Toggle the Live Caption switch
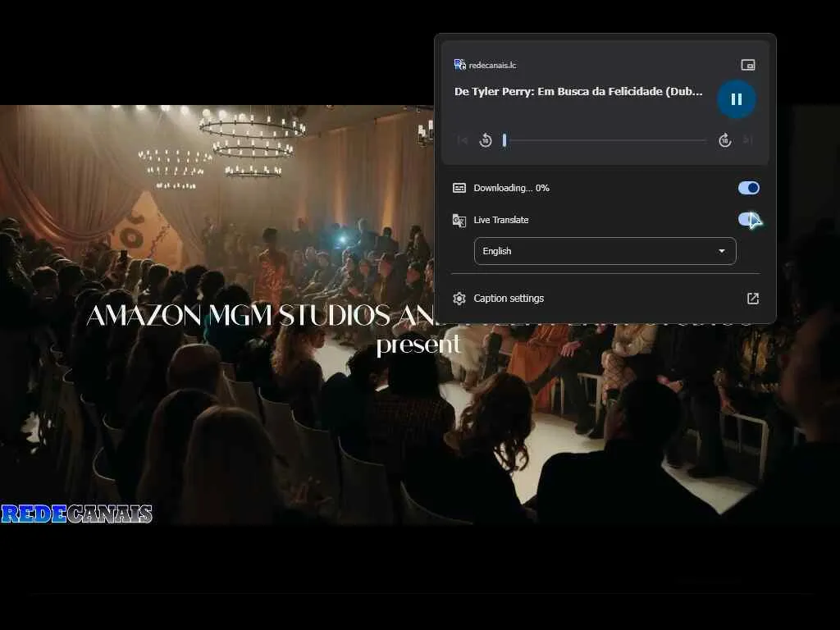840x630 pixels. tap(748, 188)
